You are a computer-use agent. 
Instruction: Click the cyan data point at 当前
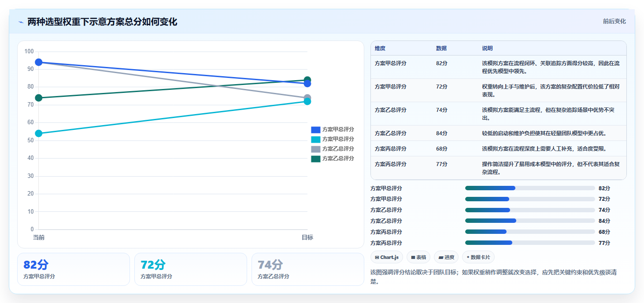39,133
